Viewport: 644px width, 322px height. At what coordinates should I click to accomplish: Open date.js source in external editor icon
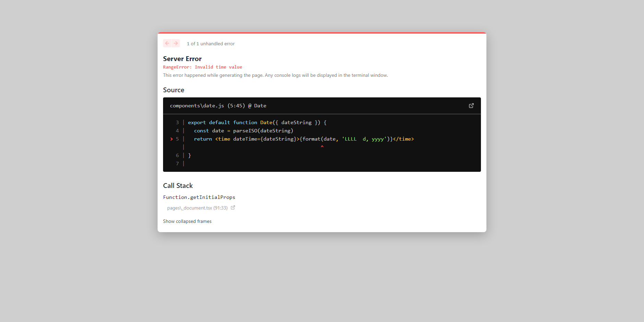point(471,106)
